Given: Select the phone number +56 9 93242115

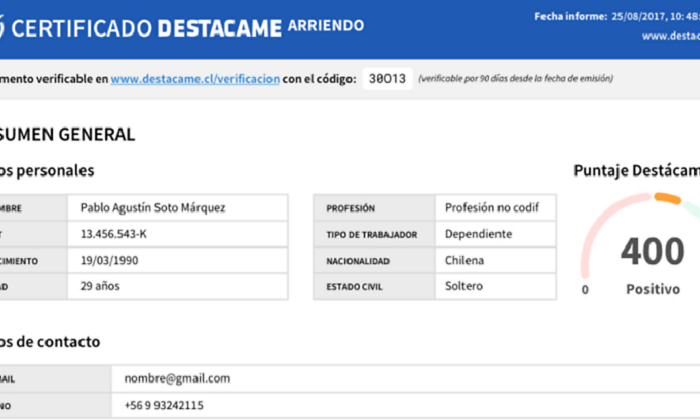Looking at the screenshot, I should pos(164,405).
